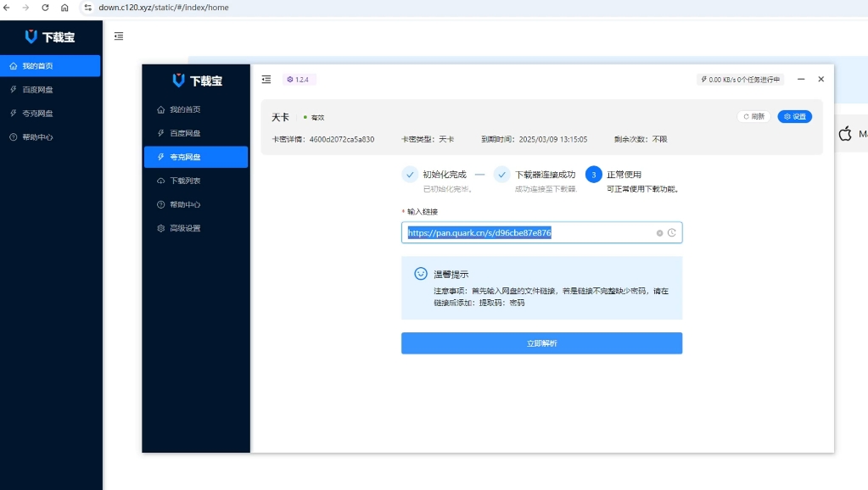The width and height of the screenshot is (868, 490).
Task: Open link history with the clock icon
Action: [671, 233]
